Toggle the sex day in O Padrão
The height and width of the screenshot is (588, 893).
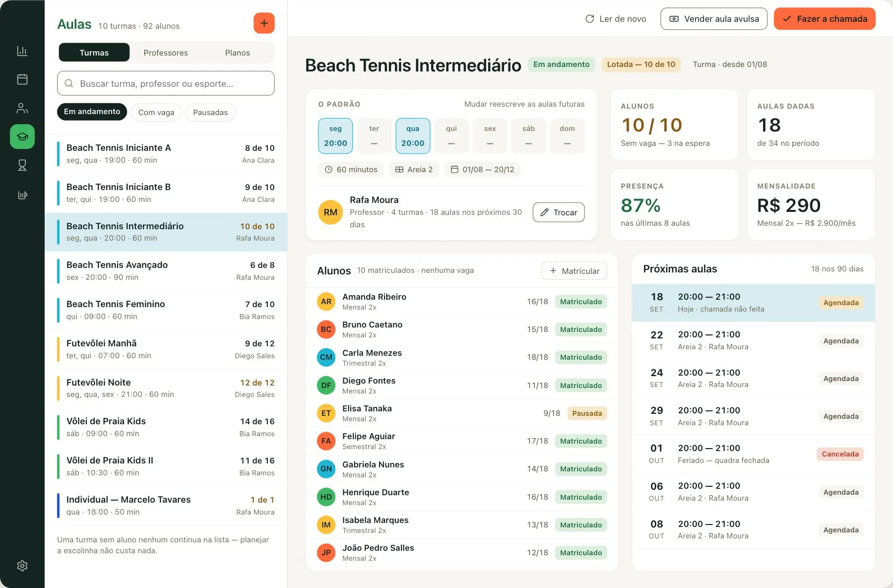(x=490, y=136)
